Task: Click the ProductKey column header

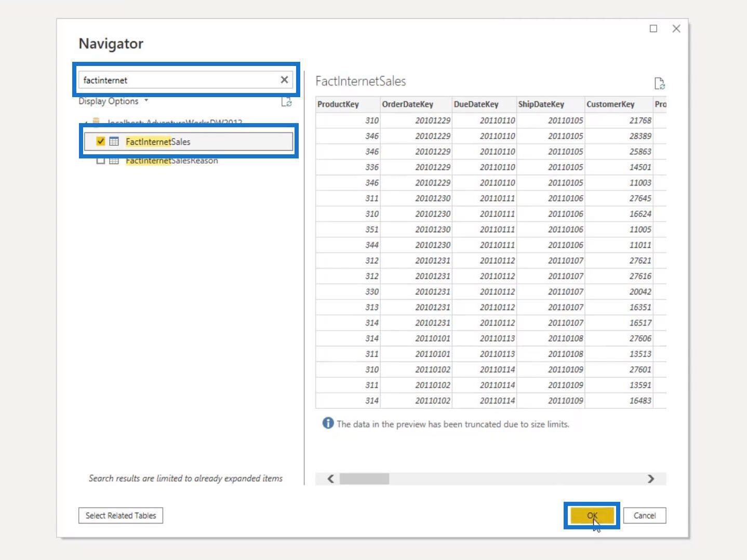Action: click(348, 104)
